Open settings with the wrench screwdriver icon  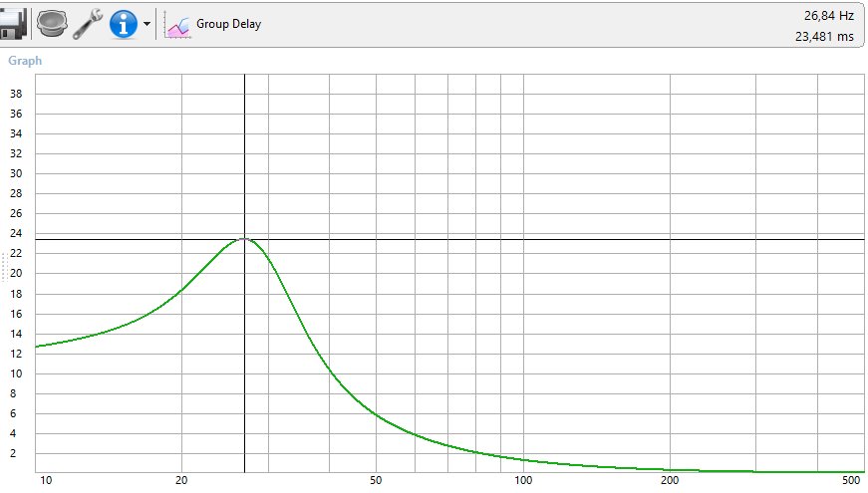click(88, 24)
